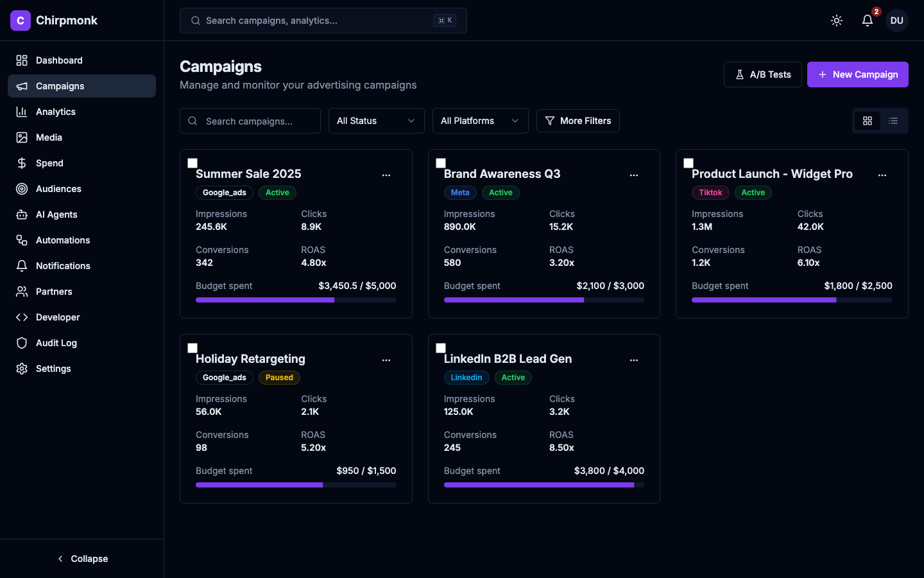Tick the LinkedIn B2B Lead Gen checkbox

pos(441,347)
